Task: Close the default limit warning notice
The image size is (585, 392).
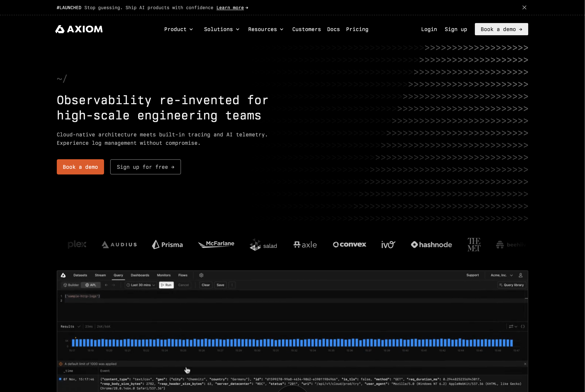Action: [x=525, y=364]
